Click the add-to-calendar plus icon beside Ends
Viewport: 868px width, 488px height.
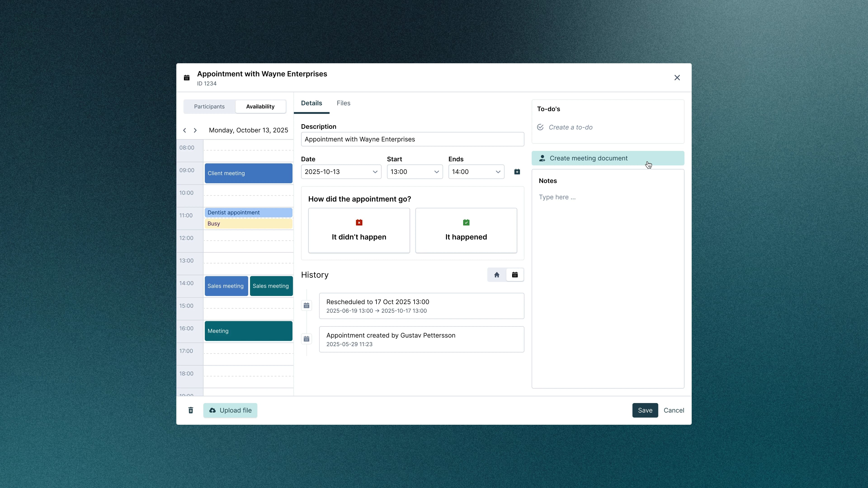point(517,172)
